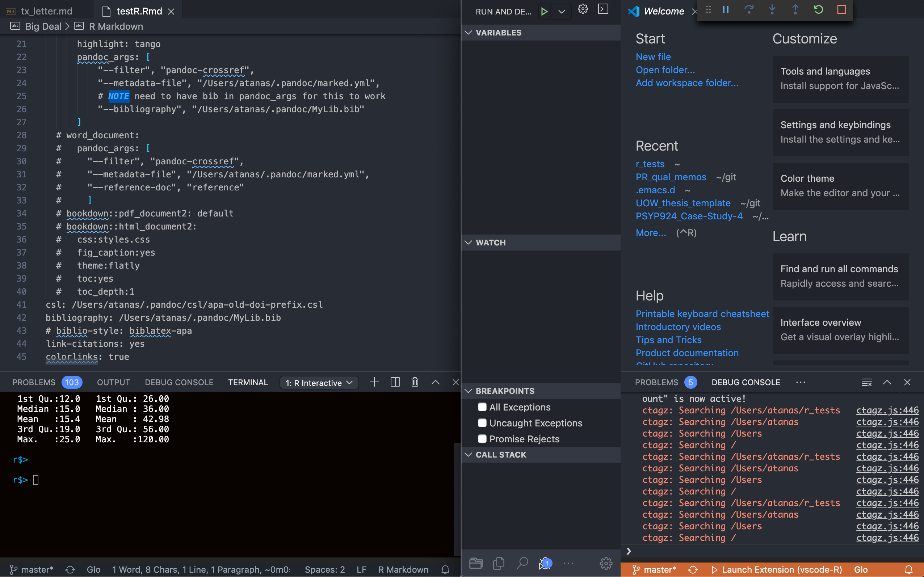
Task: Open the Run and Debug settings gear
Action: tap(583, 8)
